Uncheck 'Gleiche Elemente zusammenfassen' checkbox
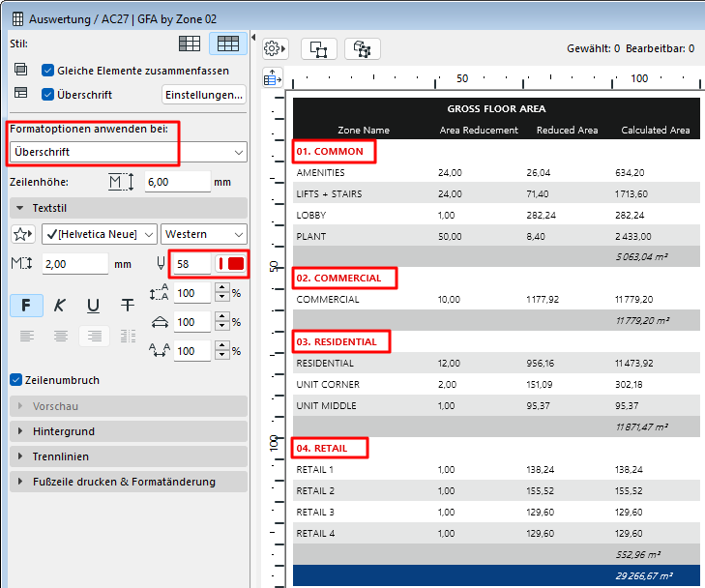 point(47,71)
